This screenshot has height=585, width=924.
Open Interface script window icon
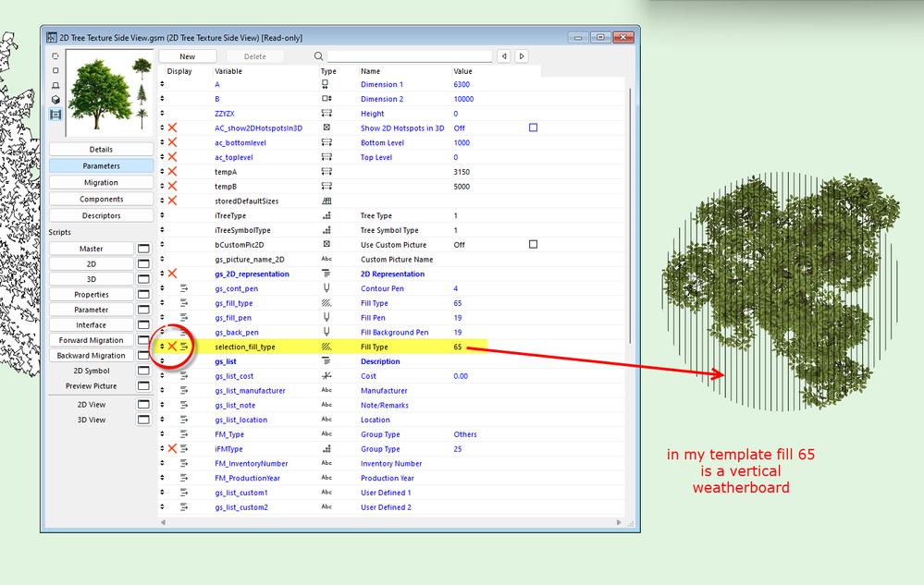(143, 325)
